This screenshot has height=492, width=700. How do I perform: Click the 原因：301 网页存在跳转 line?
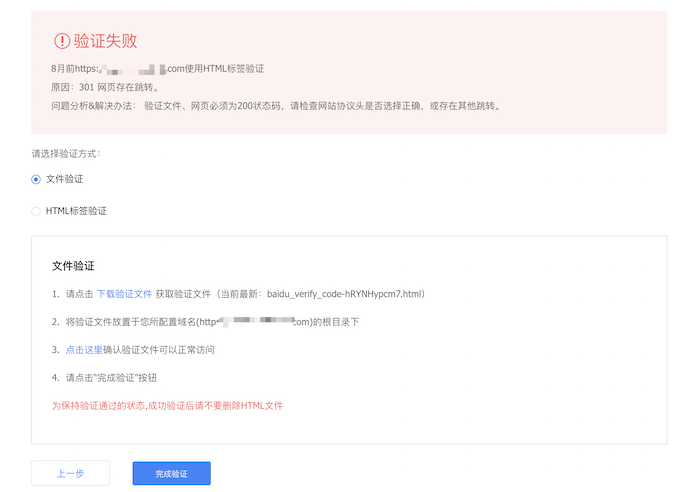pyautogui.click(x=105, y=87)
